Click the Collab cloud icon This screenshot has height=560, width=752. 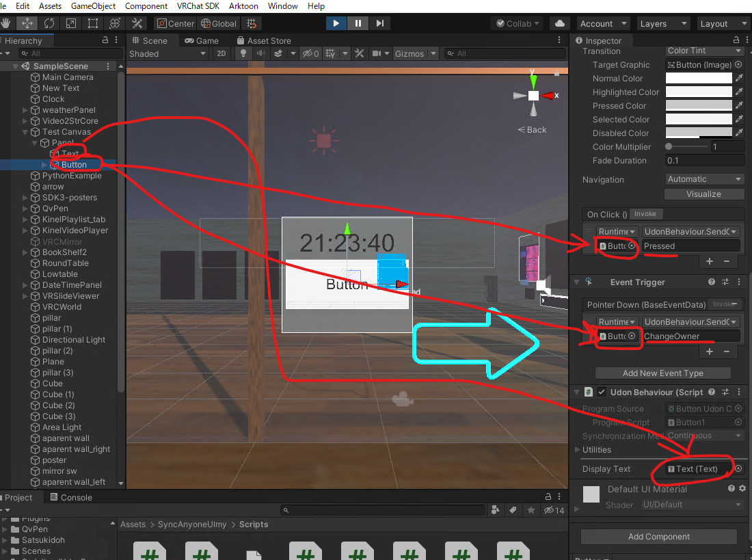point(559,23)
